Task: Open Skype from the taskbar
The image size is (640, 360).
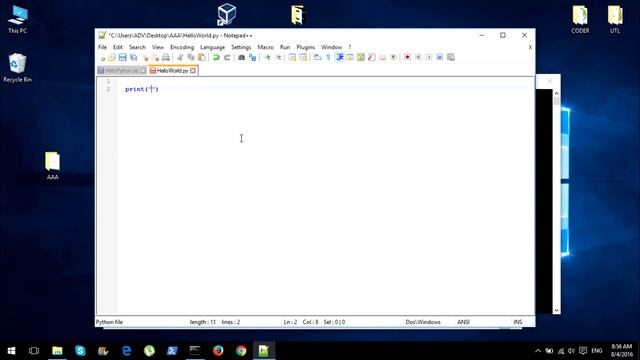Action: 80,351
